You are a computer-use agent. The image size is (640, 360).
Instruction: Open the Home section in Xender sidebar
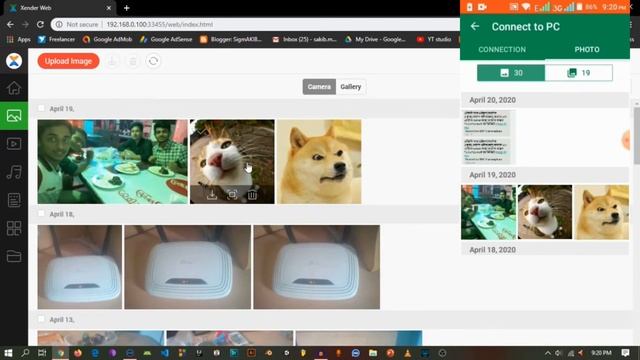(14, 88)
